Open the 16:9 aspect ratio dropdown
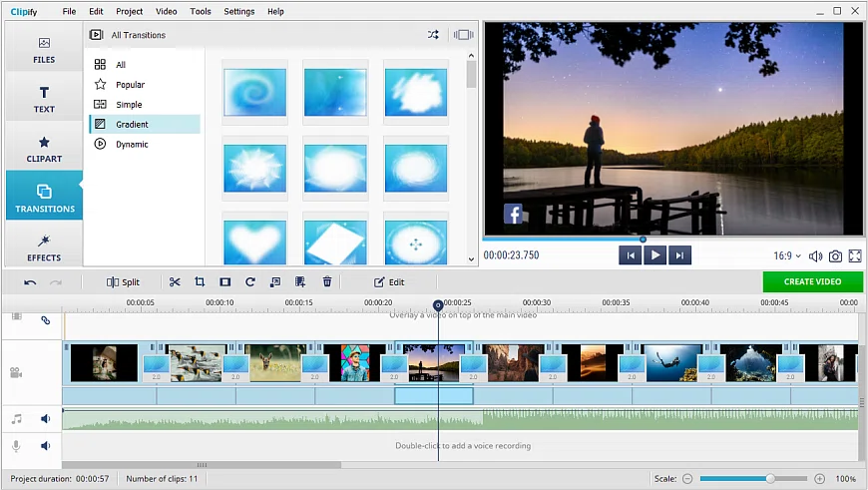This screenshot has height=490, width=868. [x=787, y=255]
